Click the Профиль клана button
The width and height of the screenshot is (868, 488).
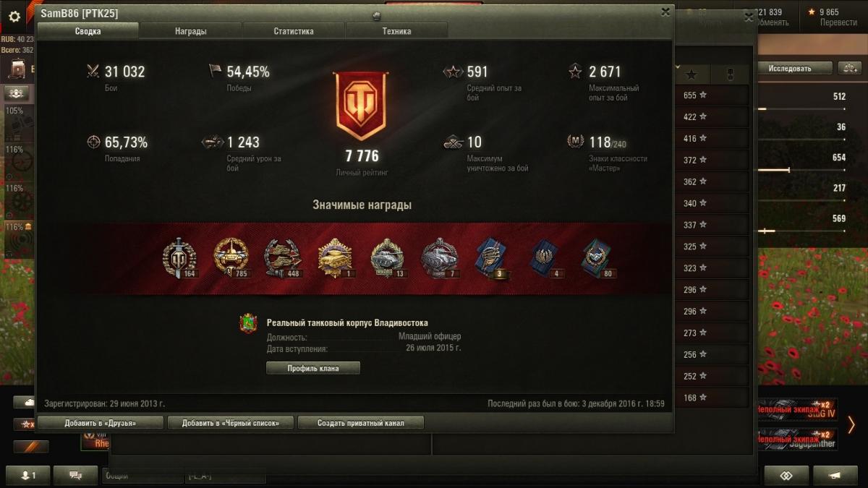tap(313, 368)
